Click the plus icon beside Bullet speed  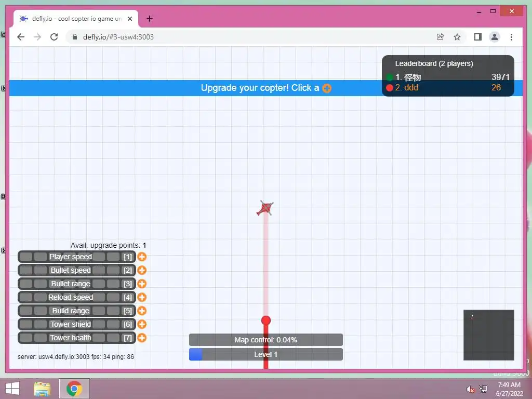click(142, 270)
